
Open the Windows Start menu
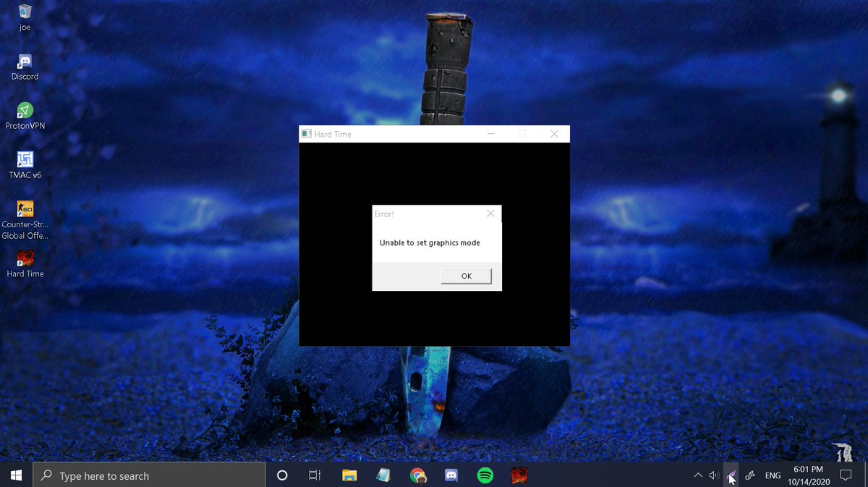[16, 475]
